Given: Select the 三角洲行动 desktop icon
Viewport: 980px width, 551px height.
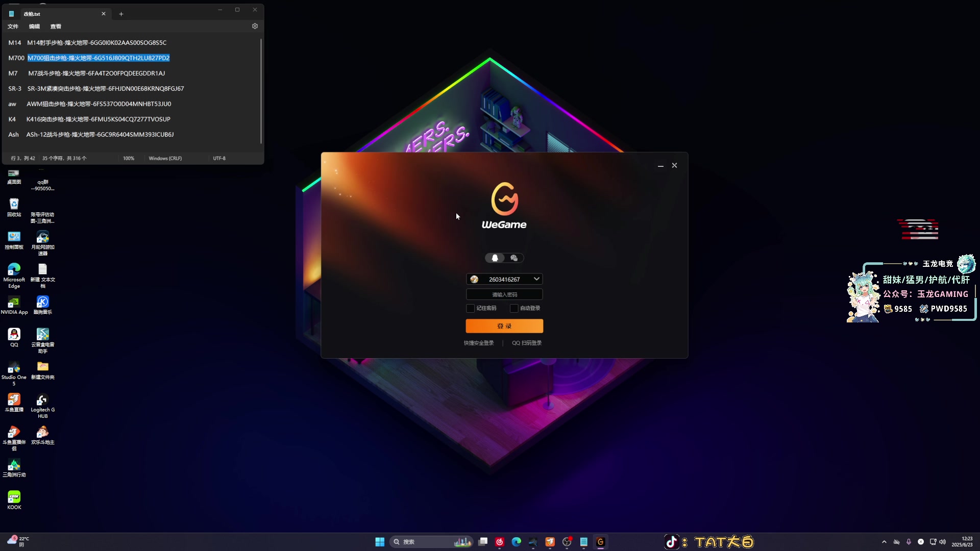Looking at the screenshot, I should click(x=14, y=468).
